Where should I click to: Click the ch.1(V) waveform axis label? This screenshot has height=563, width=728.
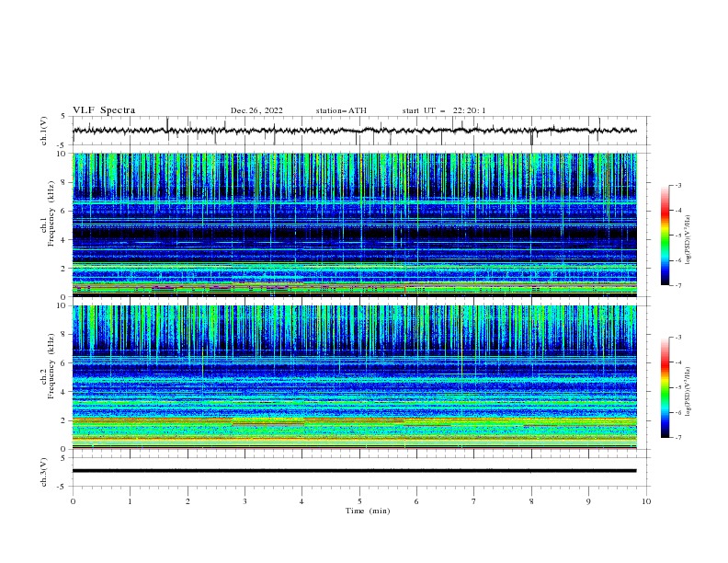point(44,131)
